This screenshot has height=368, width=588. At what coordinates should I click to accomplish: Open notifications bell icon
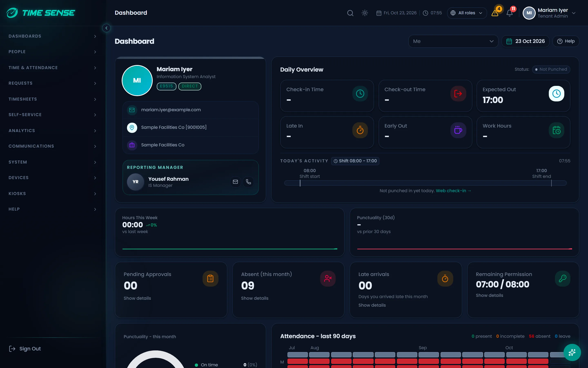(510, 13)
